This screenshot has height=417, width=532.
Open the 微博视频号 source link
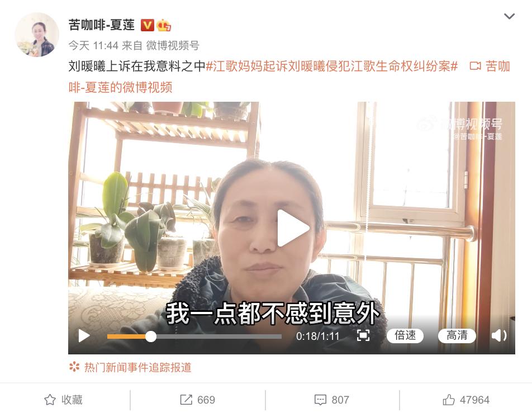pyautogui.click(x=172, y=45)
